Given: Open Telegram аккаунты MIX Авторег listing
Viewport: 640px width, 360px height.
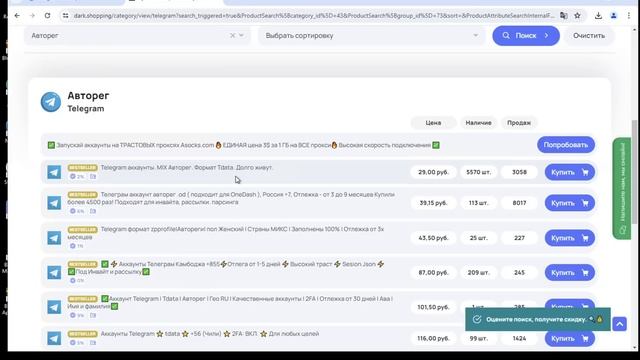Looking at the screenshot, I should click(187, 167).
